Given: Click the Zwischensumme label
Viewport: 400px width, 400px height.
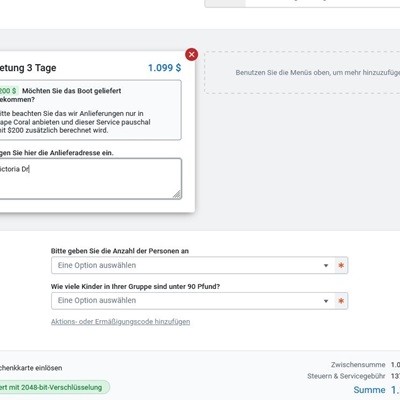Looking at the screenshot, I should 358,365.
